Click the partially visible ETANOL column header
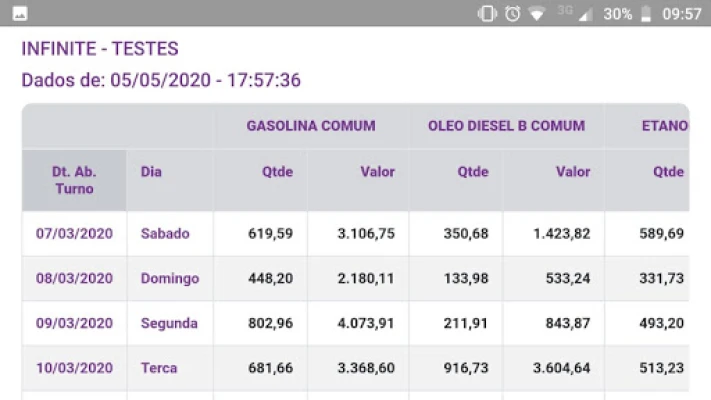 [x=664, y=126]
